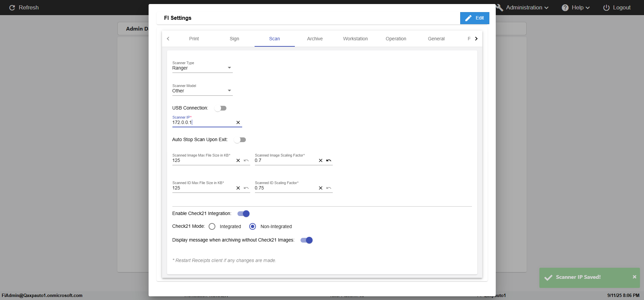Open the Scanner Type dropdown
Viewport: 644px width, 300px height.
coord(202,68)
